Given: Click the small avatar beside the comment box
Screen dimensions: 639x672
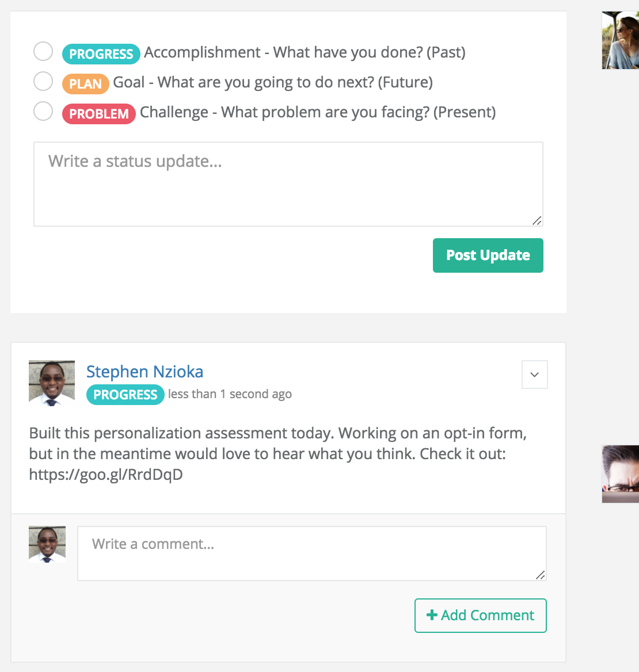Looking at the screenshot, I should tap(47, 544).
